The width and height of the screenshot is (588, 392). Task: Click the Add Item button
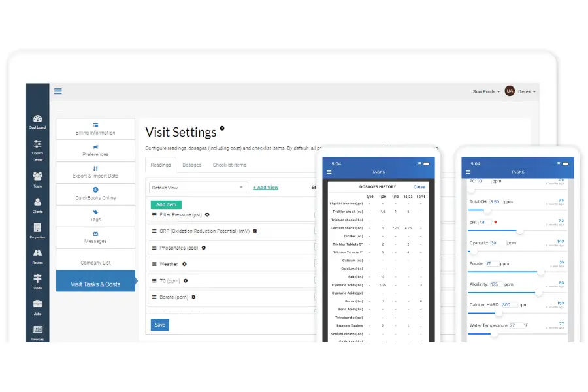166,204
